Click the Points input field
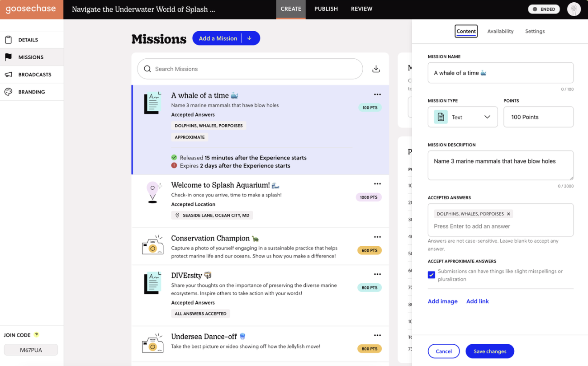The width and height of the screenshot is (588, 366). 538,117
